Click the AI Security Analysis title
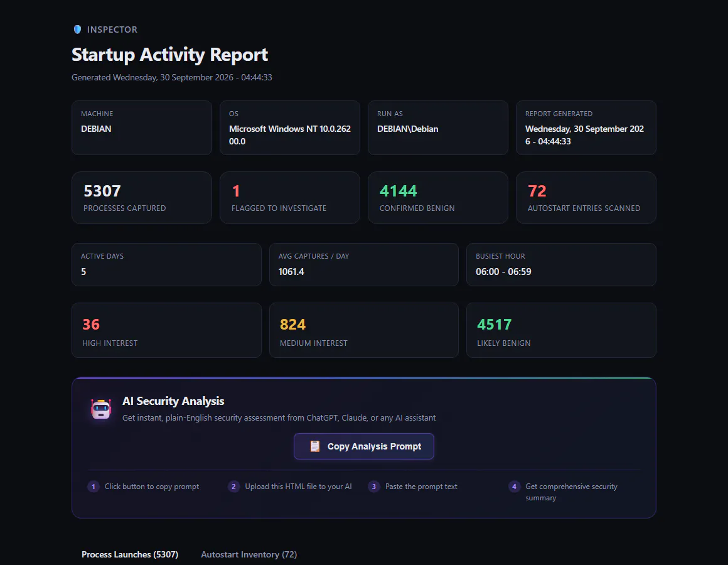 point(173,401)
